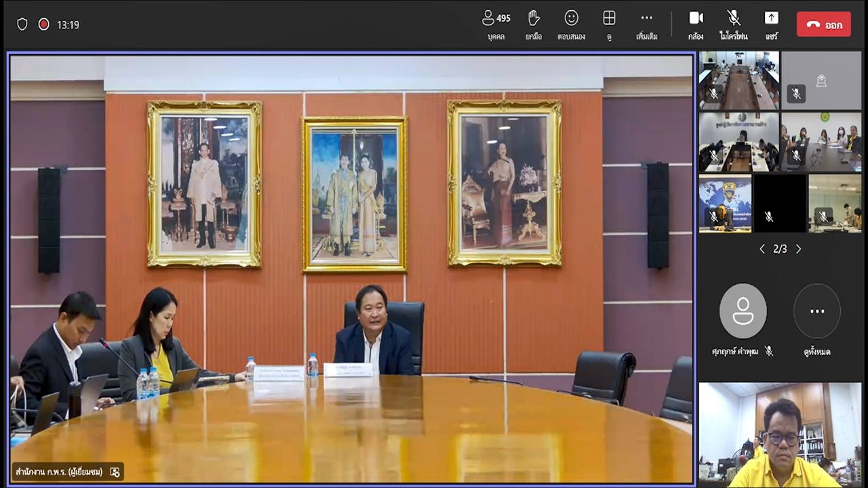
Task: Expand the More actions menu
Action: 646,24
